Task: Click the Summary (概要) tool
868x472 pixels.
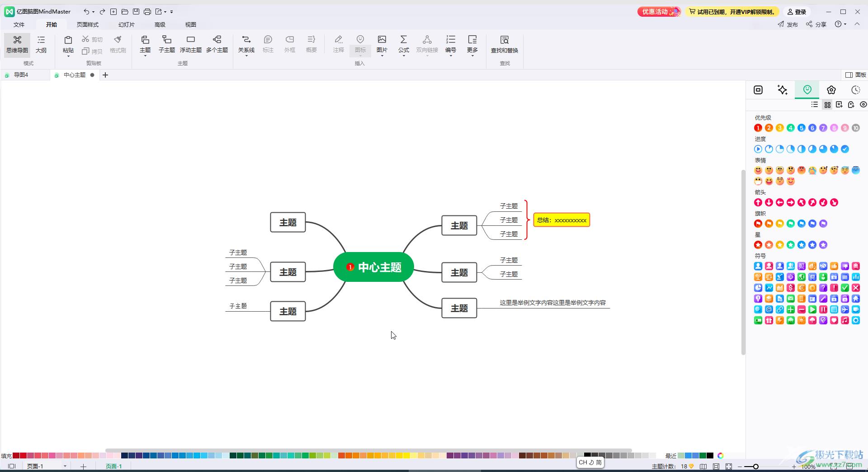Action: (x=311, y=44)
